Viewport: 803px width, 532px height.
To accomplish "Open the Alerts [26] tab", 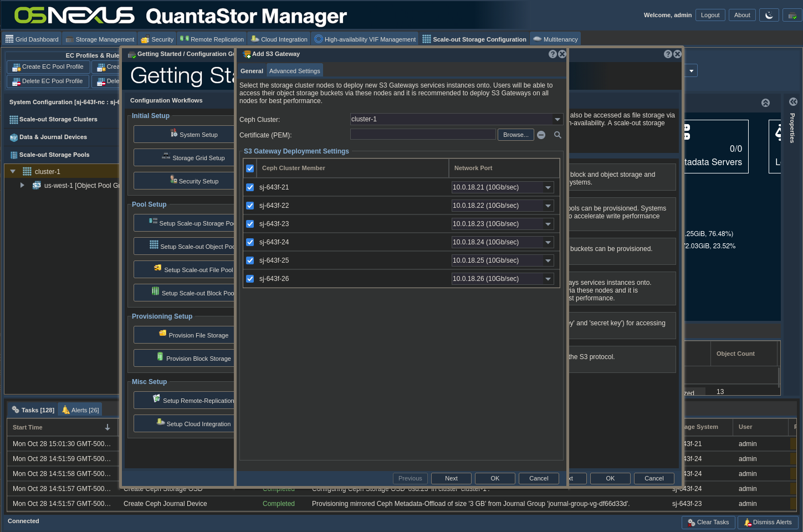I will click(x=80, y=410).
